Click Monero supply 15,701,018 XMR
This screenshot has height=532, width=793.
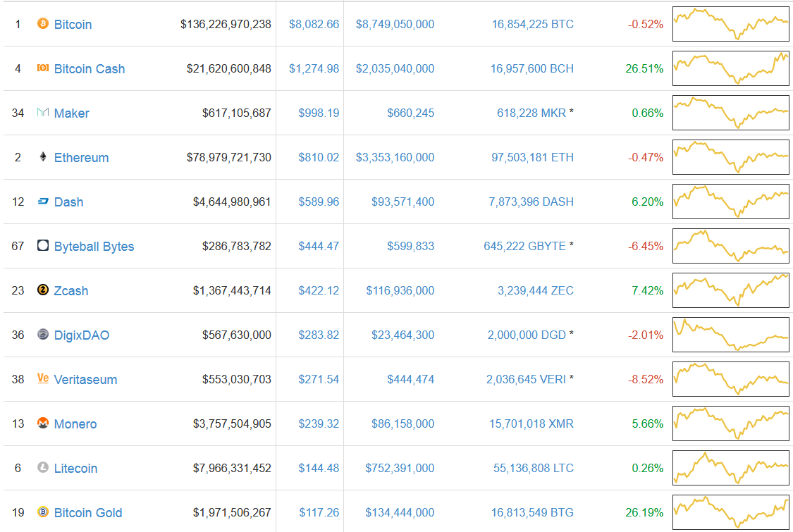(x=531, y=423)
